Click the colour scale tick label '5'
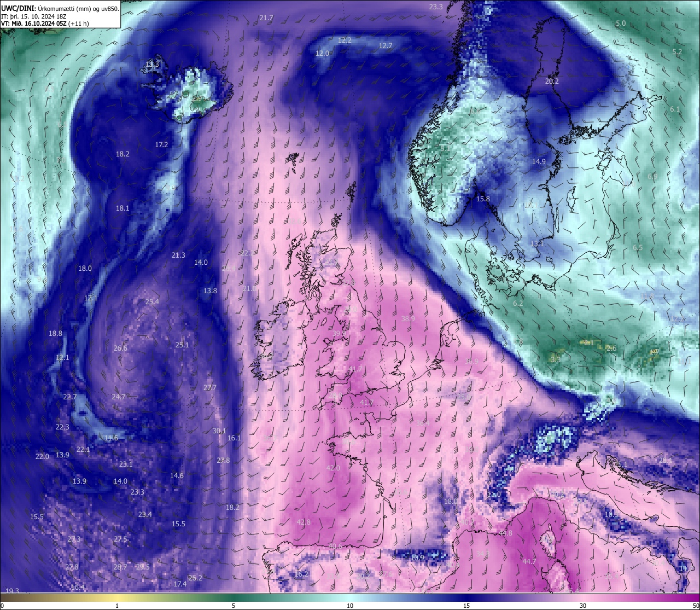Screen dimensions: 700x610 pyautogui.click(x=234, y=606)
